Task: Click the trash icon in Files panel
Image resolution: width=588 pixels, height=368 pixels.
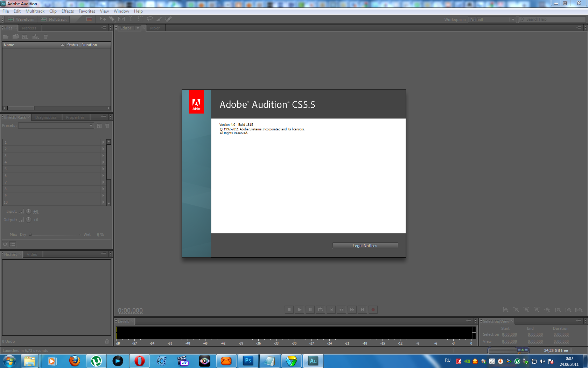Action: [x=45, y=37]
